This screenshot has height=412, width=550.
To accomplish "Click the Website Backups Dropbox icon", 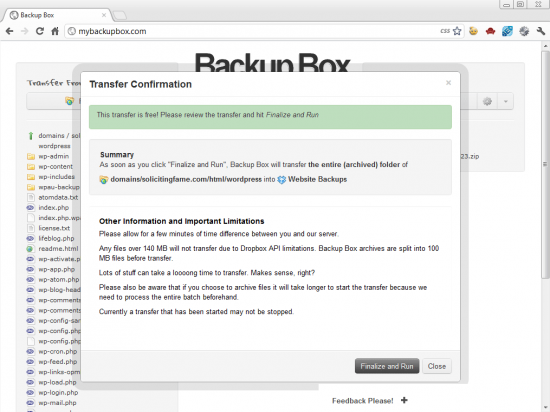I will click(282, 180).
